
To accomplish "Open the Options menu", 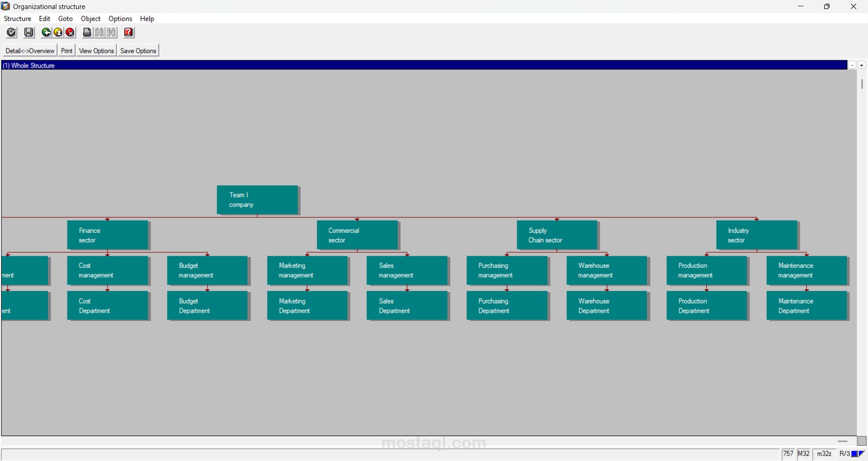I will 120,19.
